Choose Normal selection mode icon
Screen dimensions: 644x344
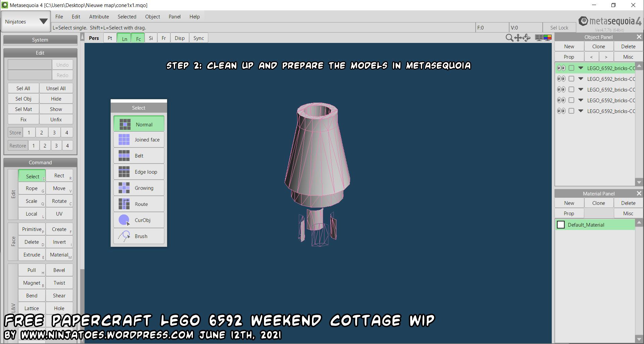(125, 124)
